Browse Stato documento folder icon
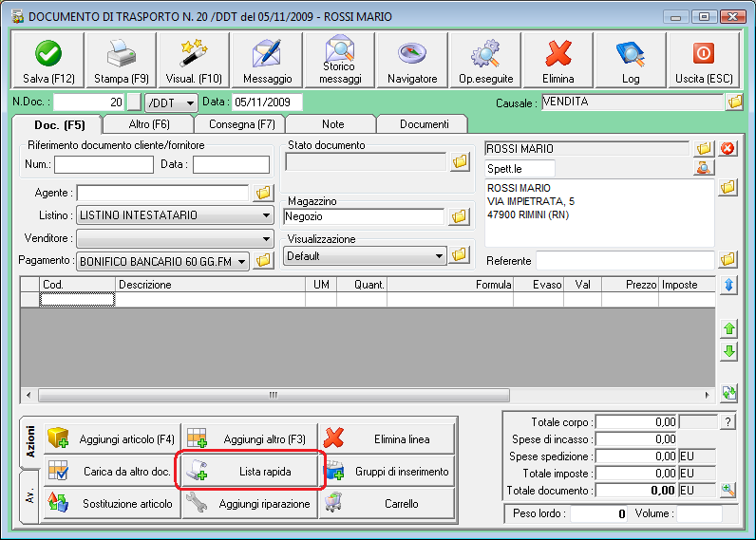Viewport: 756px width, 540px height. 460,161
